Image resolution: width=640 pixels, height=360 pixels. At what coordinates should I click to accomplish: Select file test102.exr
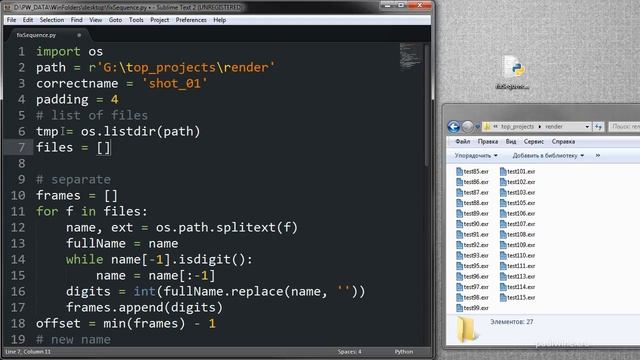[x=518, y=182]
